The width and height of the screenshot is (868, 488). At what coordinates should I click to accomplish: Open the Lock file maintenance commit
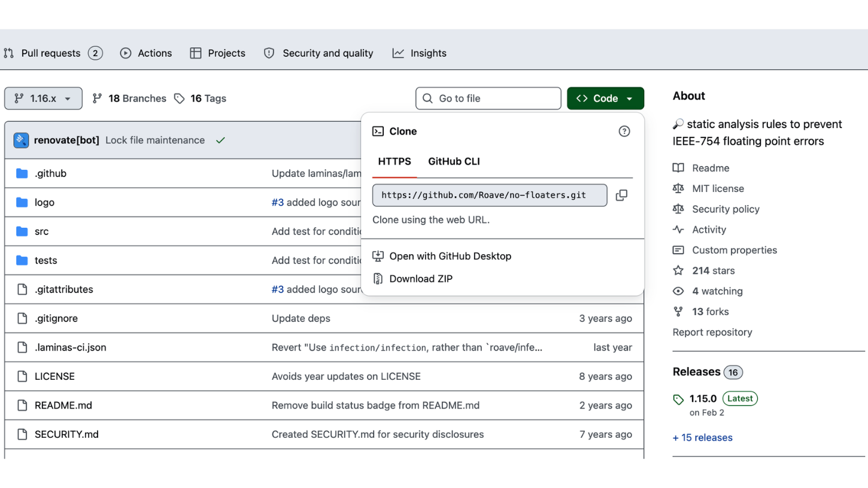pyautogui.click(x=155, y=141)
